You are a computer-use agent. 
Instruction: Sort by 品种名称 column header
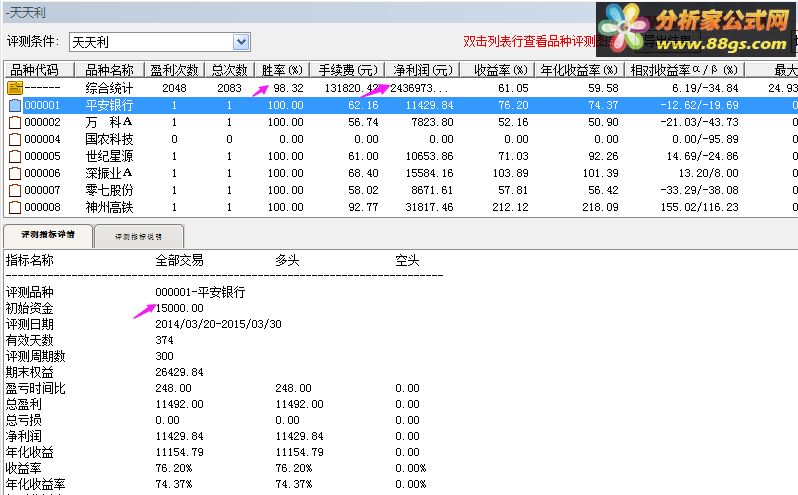(109, 70)
